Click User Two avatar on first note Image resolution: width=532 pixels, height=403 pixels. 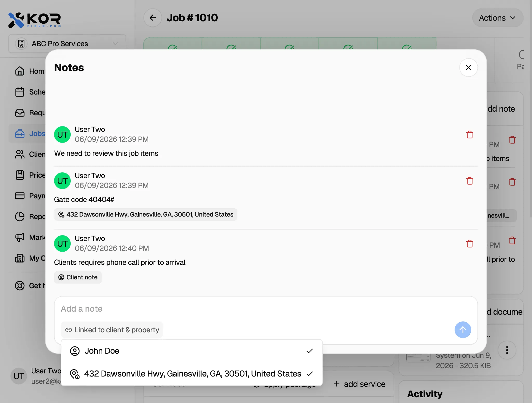(62, 135)
